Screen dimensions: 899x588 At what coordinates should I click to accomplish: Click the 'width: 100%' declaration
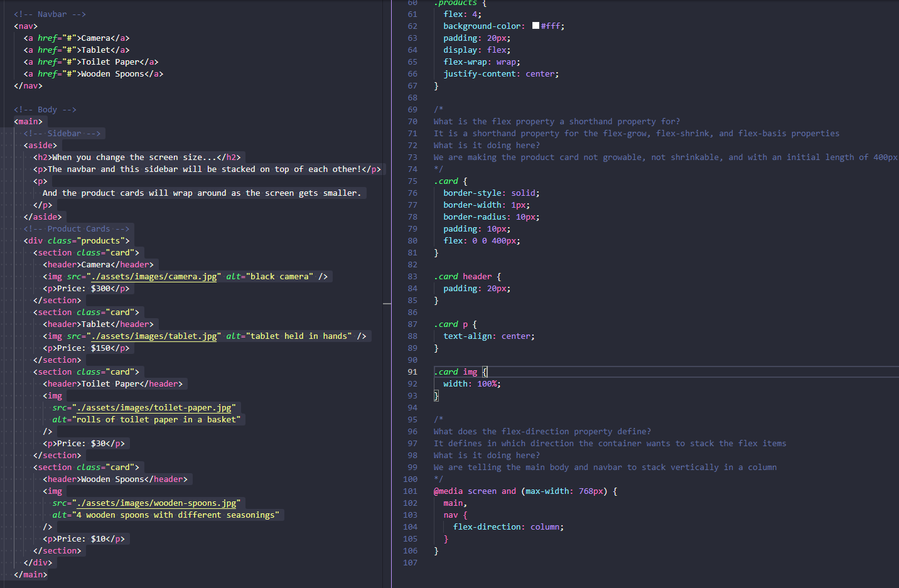pyautogui.click(x=472, y=383)
